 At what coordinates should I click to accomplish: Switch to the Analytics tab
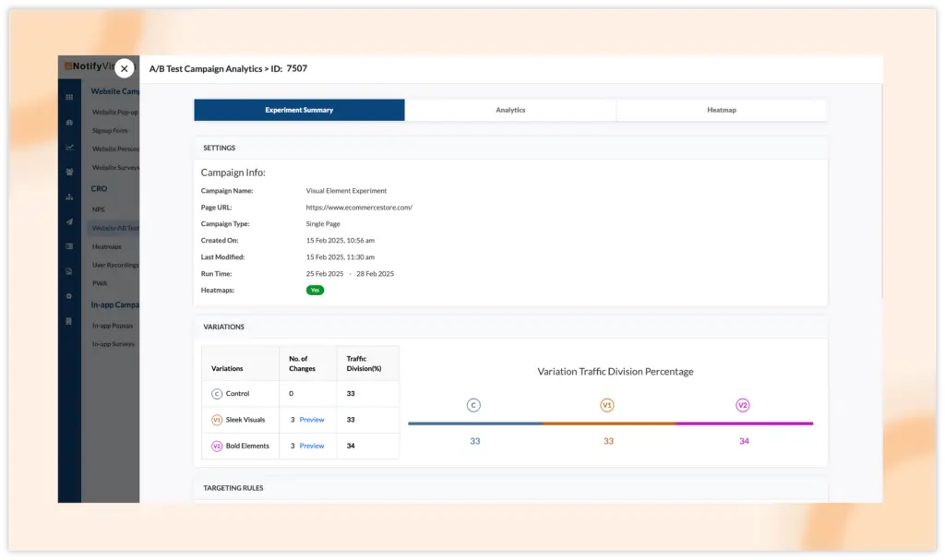point(510,110)
